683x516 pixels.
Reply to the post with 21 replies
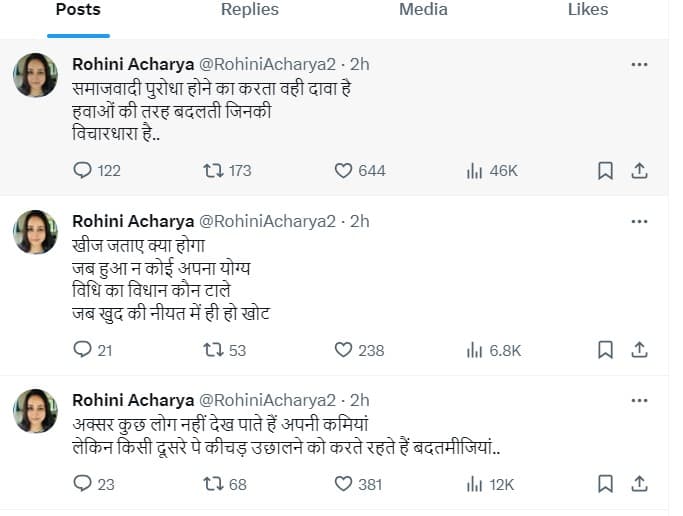[83, 350]
